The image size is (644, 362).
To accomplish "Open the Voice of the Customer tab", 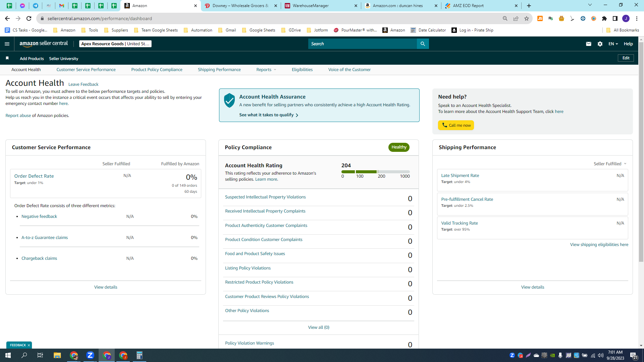I will click(x=350, y=70).
